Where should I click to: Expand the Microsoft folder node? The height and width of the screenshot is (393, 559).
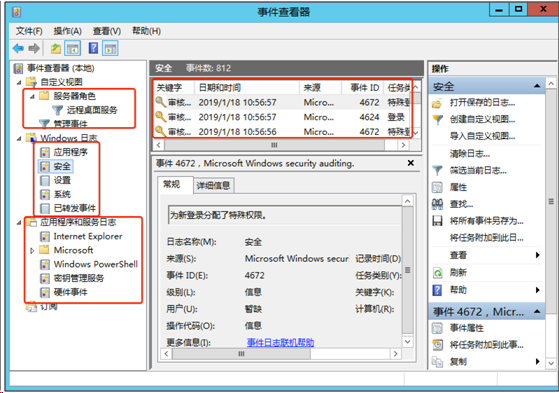[32, 251]
